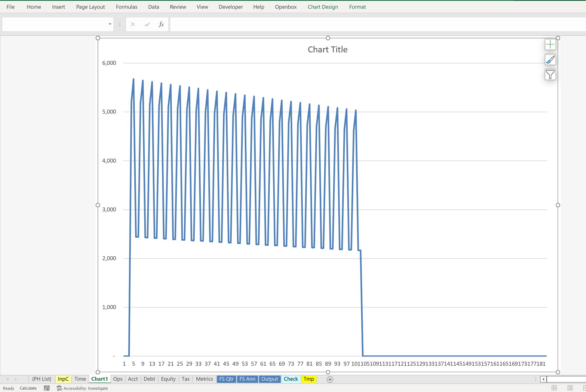Click Calculate in status bar

(28, 388)
